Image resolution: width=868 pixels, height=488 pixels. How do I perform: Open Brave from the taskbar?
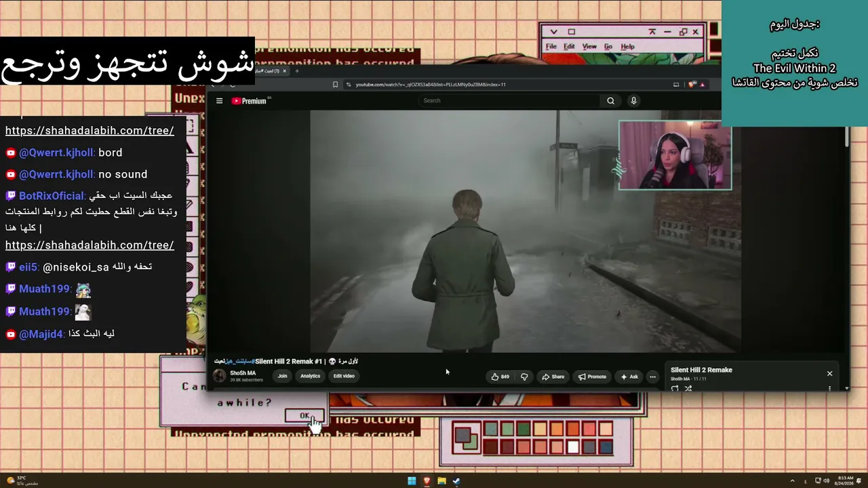[x=427, y=481]
